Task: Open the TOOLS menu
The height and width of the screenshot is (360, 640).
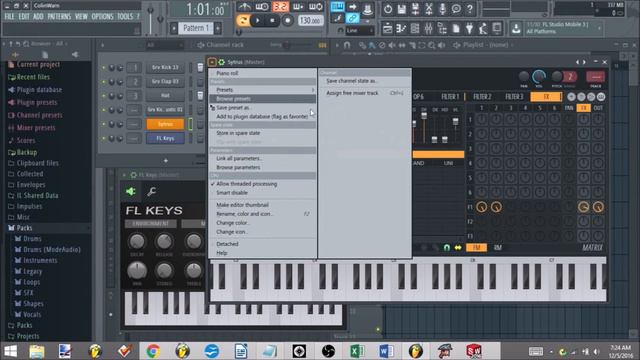Action: 125,16
